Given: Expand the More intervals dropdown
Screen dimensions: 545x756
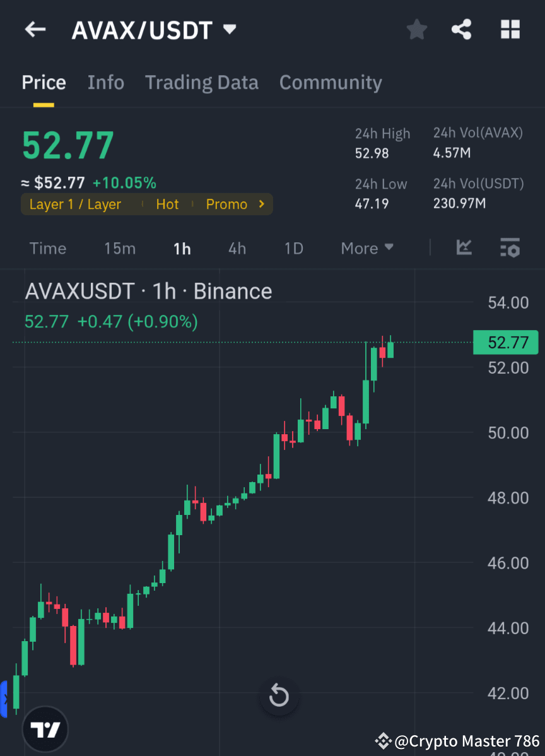Looking at the screenshot, I should 366,248.
